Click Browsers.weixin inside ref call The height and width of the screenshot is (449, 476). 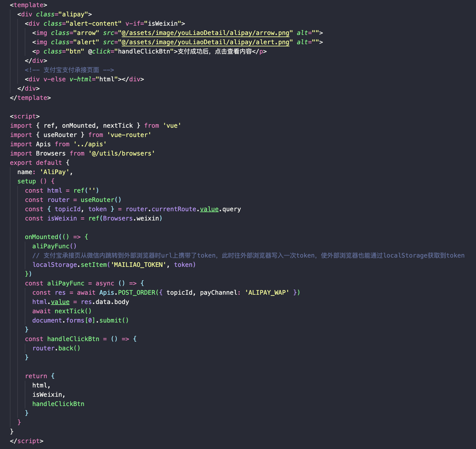click(131, 218)
